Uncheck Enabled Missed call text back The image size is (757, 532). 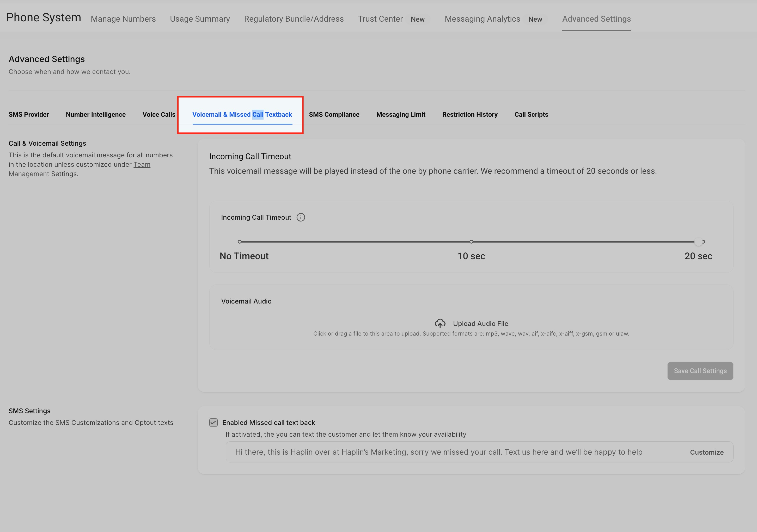click(x=213, y=423)
